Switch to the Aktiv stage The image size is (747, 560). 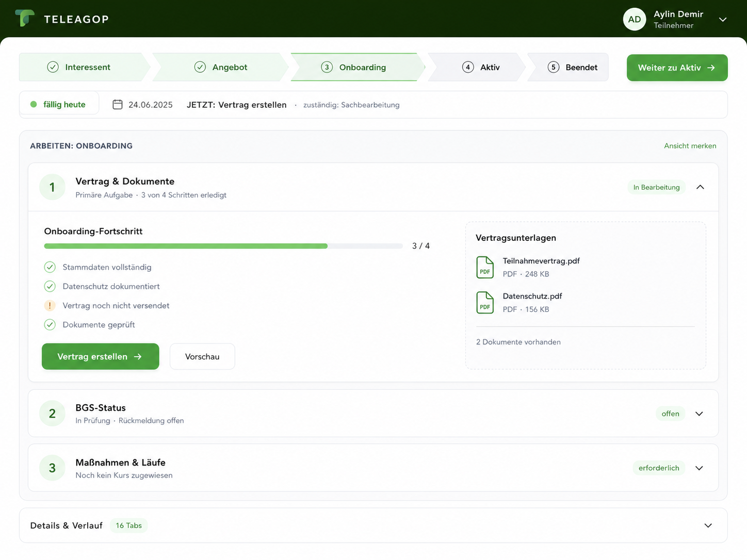click(x=476, y=67)
